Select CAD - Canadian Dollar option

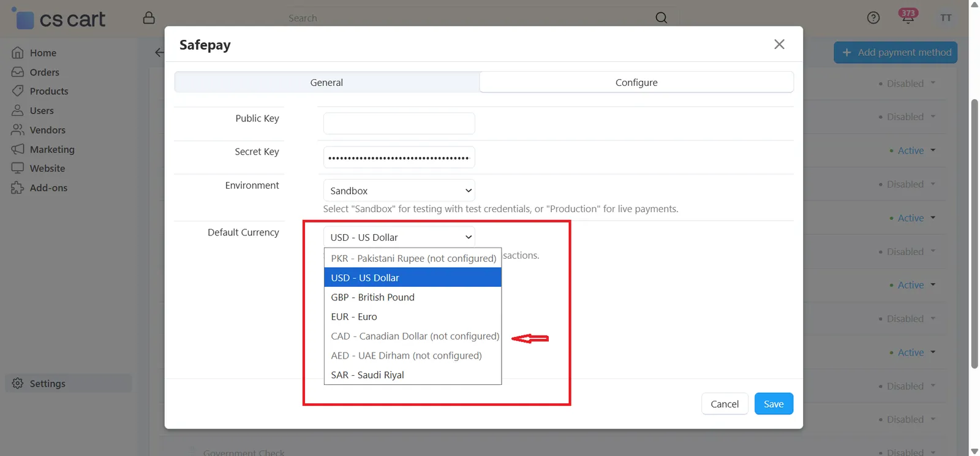[413, 336]
